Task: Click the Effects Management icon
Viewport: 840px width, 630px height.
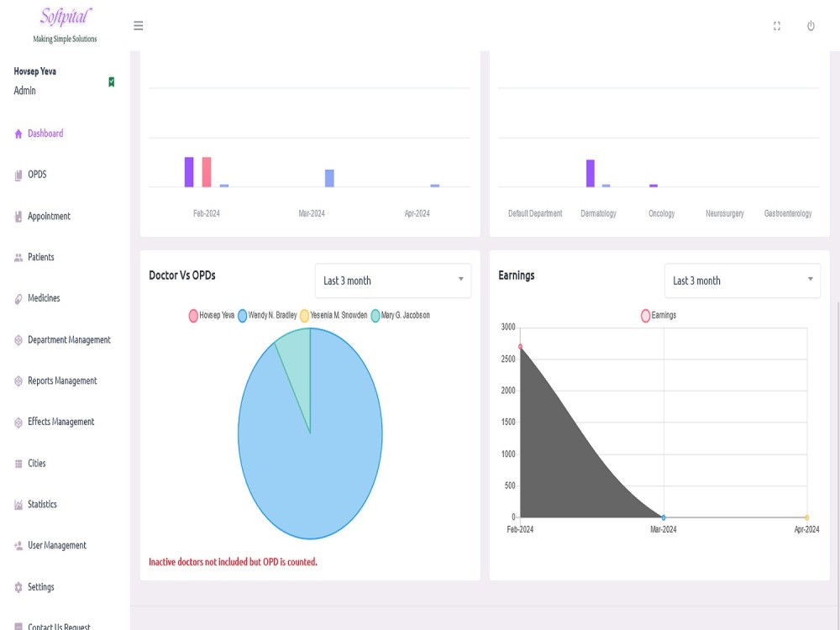Action: [18, 423]
